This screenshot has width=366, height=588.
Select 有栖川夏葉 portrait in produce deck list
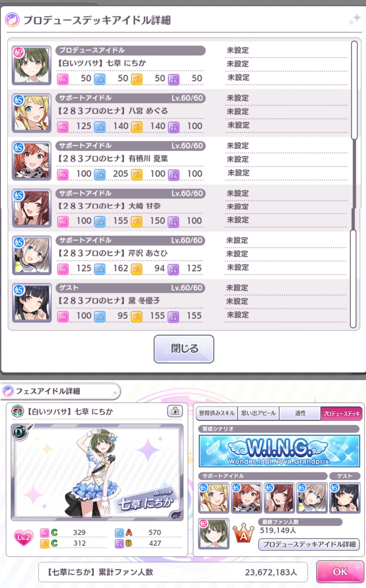pyautogui.click(x=31, y=161)
